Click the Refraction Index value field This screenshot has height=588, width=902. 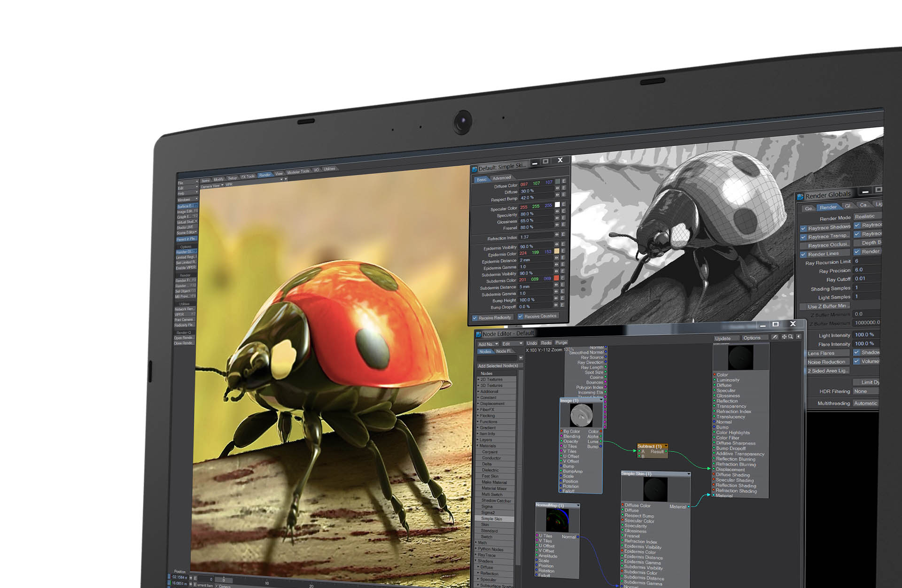(x=536, y=237)
